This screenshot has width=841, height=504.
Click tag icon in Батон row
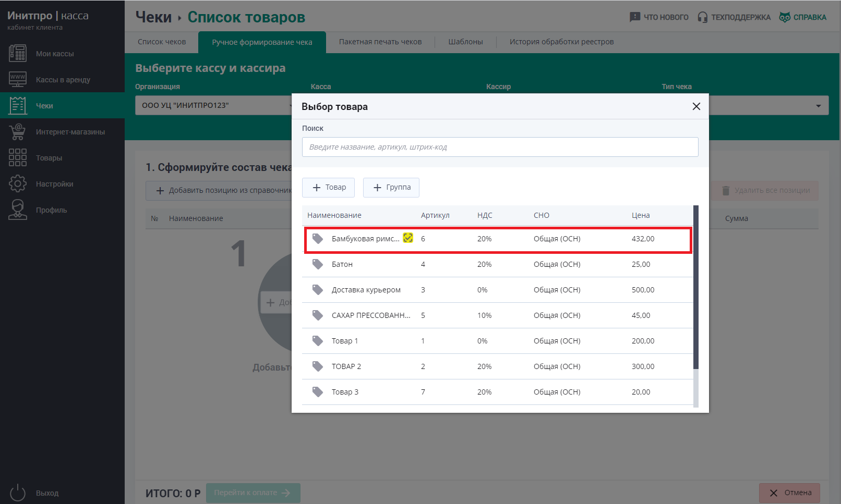pos(318,264)
